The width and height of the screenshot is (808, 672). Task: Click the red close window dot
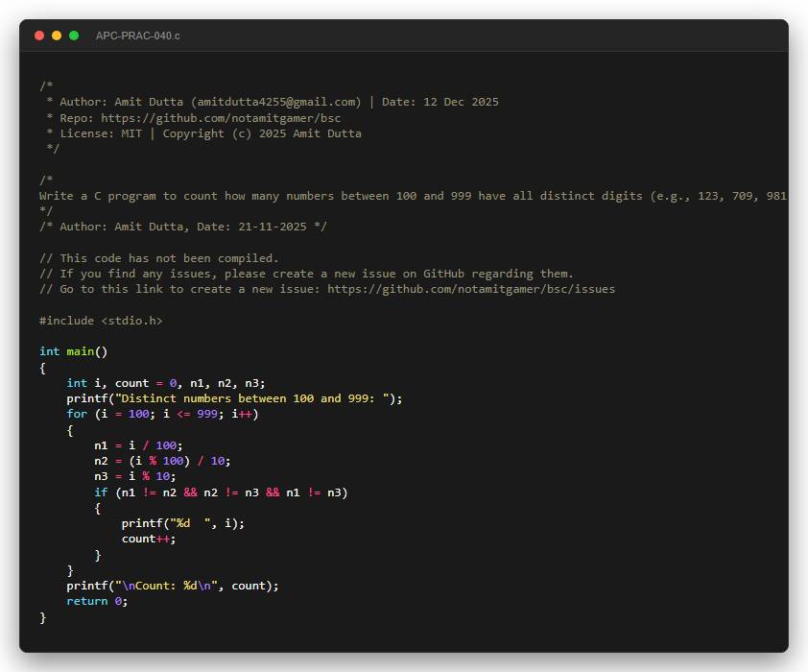(39, 36)
